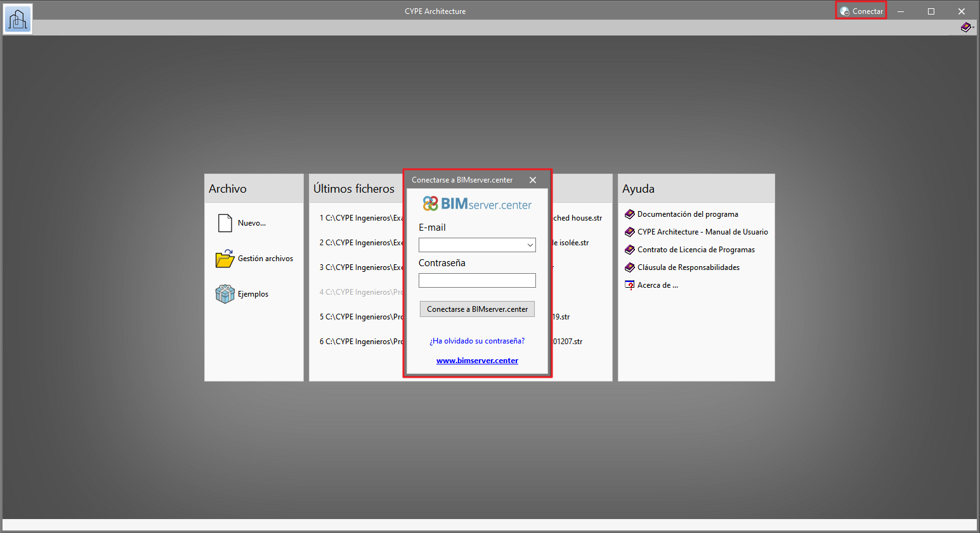
Task: Open the help book icon dropdown
Action: (x=967, y=27)
